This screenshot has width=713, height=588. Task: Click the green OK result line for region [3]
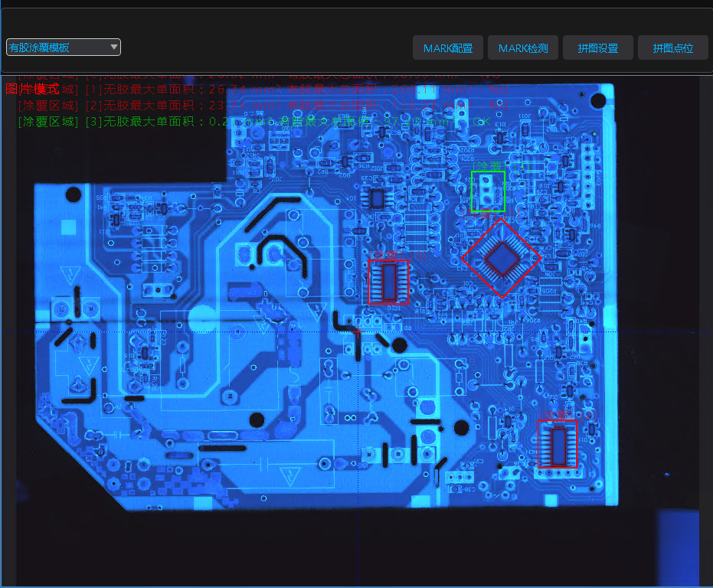(x=253, y=122)
